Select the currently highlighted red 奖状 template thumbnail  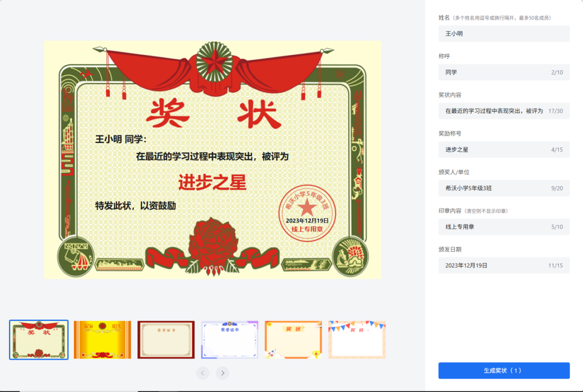(x=38, y=340)
